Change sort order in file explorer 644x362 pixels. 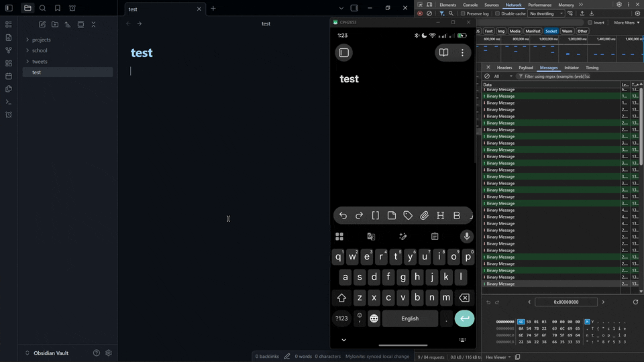(x=68, y=25)
